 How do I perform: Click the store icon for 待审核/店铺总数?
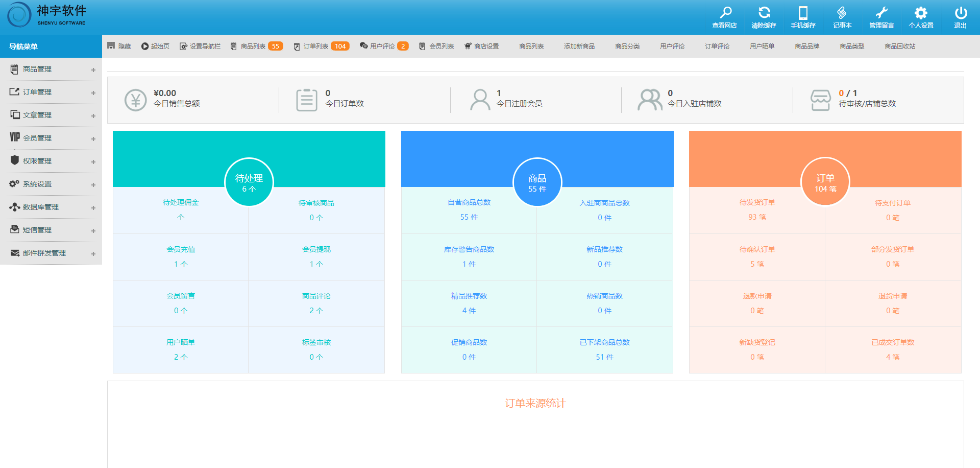pos(821,100)
